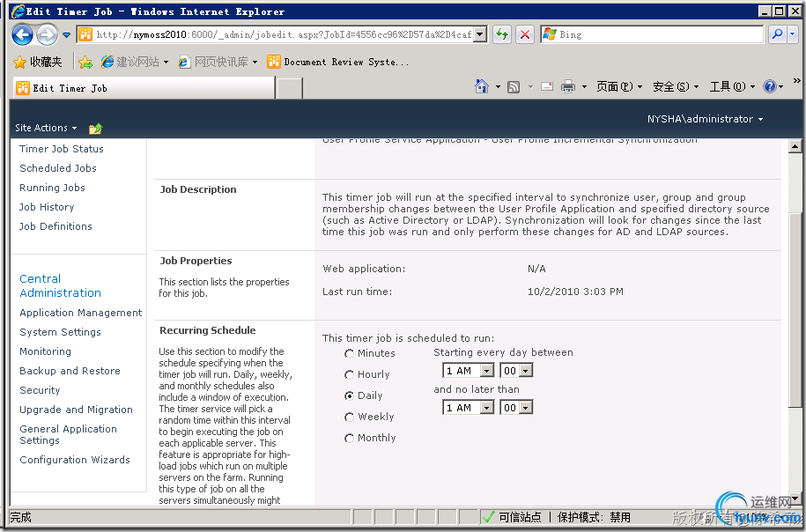Screen dimensions: 806x532
Task: Click the search magnifier icon
Action: point(777,34)
